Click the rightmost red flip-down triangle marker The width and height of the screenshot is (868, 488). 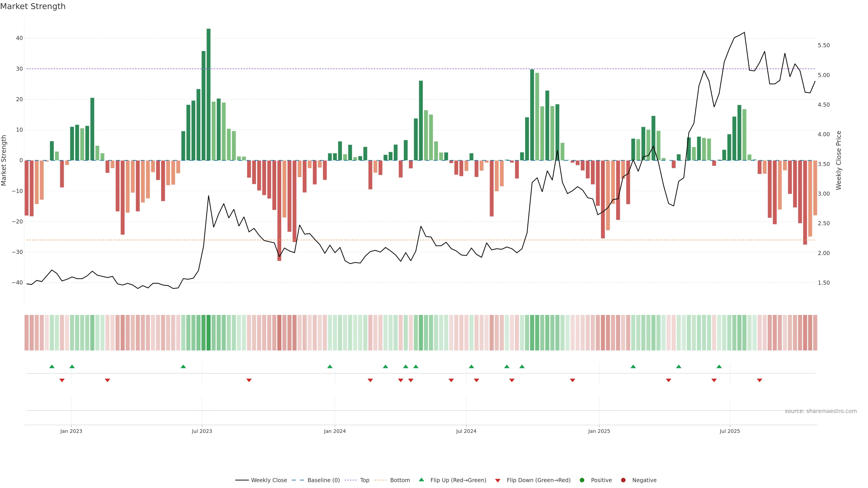click(759, 380)
